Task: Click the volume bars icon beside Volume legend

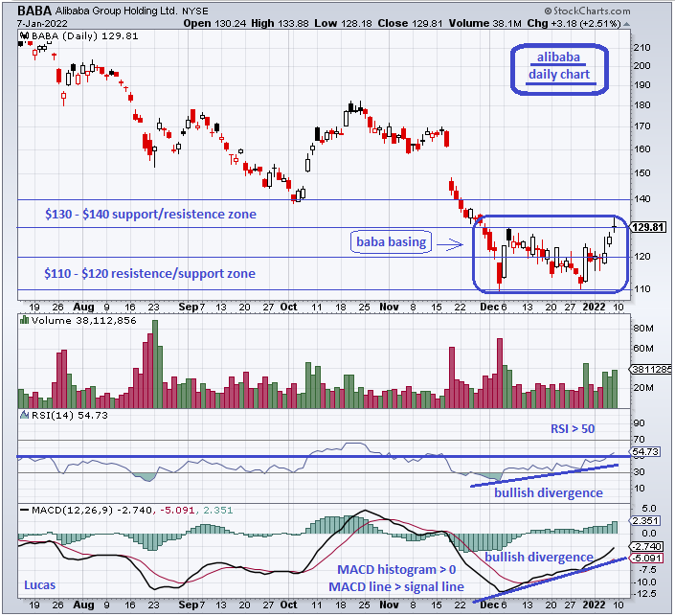Action: pos(25,320)
